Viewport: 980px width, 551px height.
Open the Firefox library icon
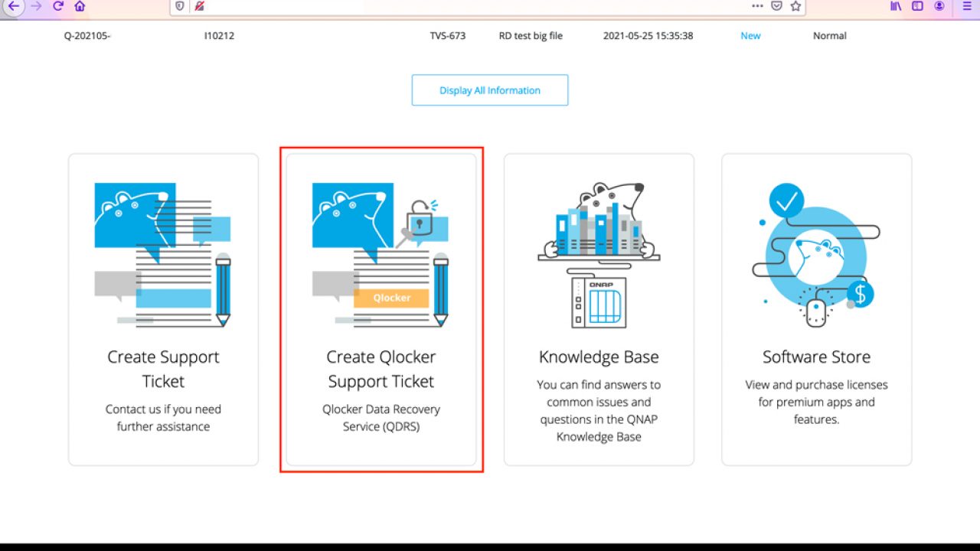pos(896,6)
